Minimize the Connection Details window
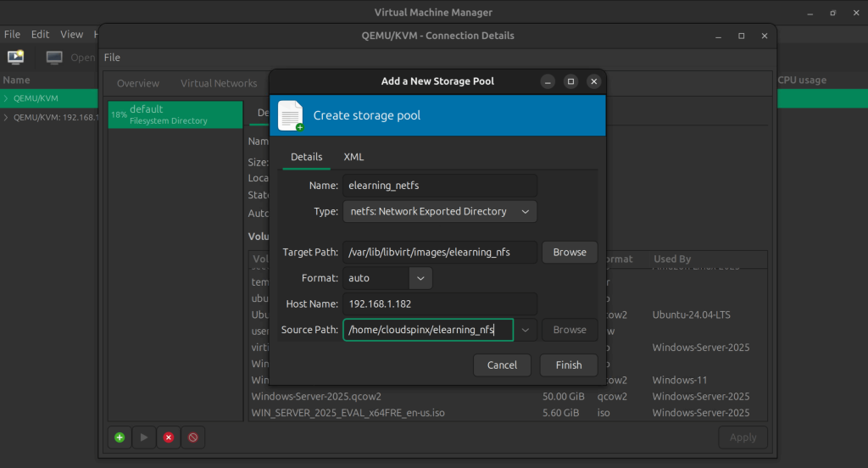The image size is (868, 468). [718, 36]
